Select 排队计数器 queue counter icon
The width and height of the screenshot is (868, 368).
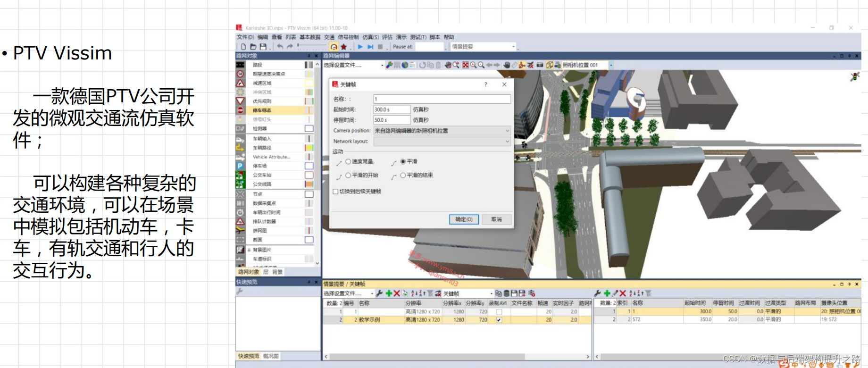pos(241,221)
